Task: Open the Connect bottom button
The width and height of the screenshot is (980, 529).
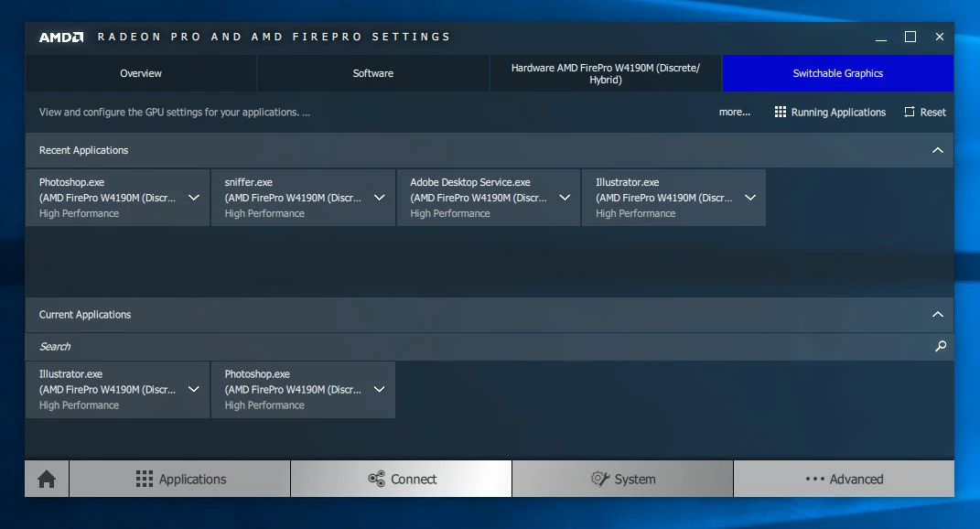Action: coord(402,479)
